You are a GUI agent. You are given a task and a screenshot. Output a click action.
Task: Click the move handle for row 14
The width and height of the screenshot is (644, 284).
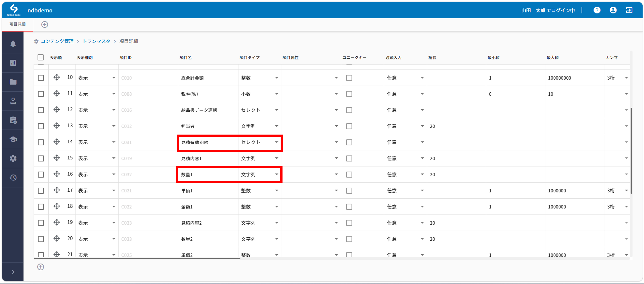click(57, 142)
